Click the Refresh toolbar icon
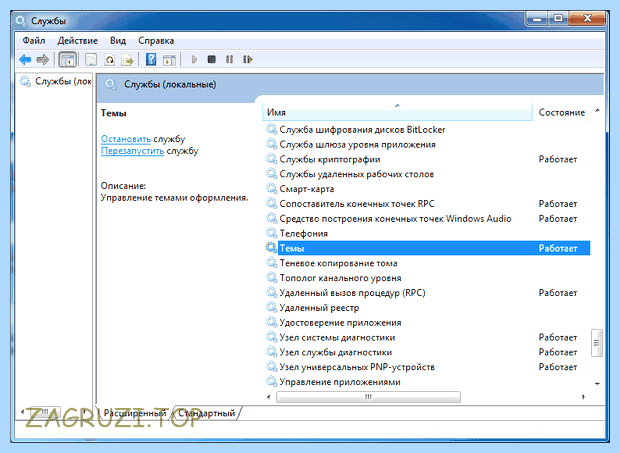Viewport: 620px width, 453px height. coord(109,60)
